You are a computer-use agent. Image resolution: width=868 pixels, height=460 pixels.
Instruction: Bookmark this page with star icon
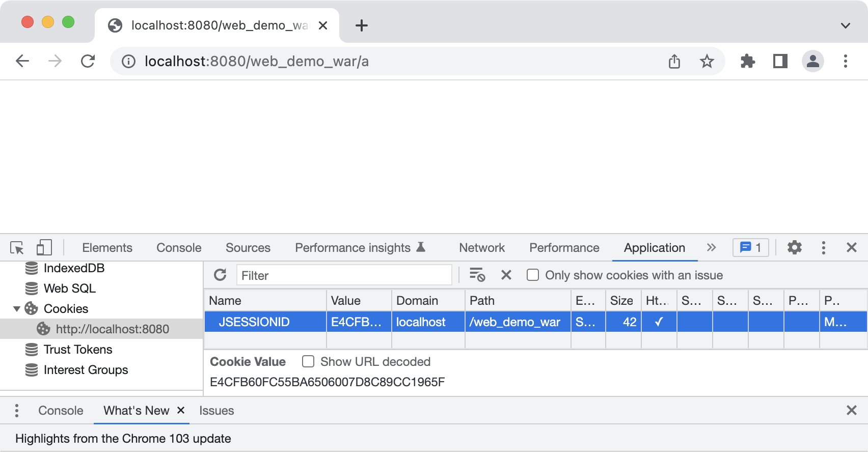pos(707,62)
